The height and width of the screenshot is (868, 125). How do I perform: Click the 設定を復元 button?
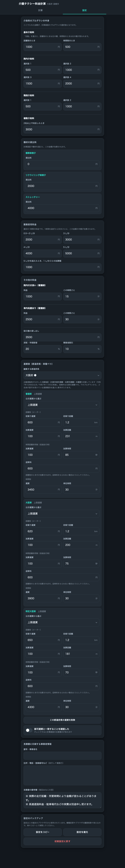tap(82, 832)
